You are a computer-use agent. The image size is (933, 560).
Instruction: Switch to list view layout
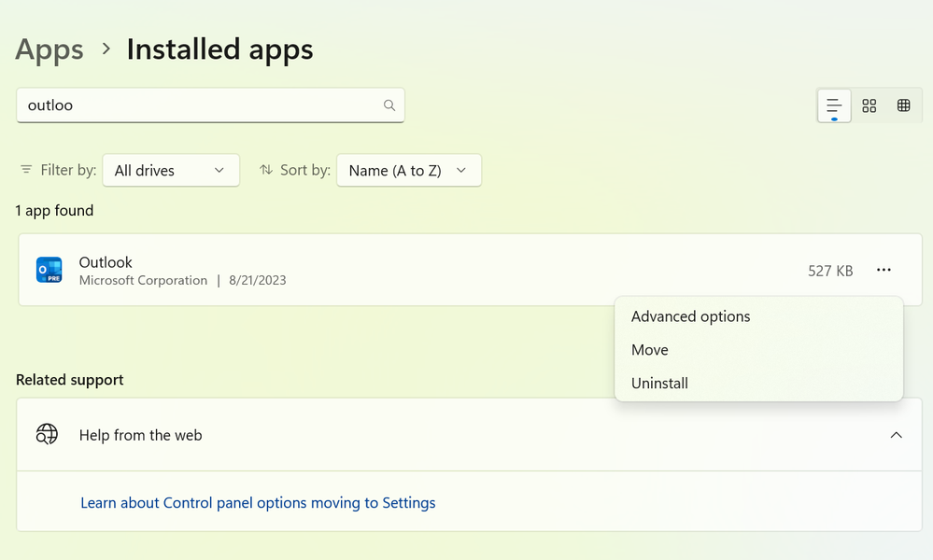pos(834,105)
